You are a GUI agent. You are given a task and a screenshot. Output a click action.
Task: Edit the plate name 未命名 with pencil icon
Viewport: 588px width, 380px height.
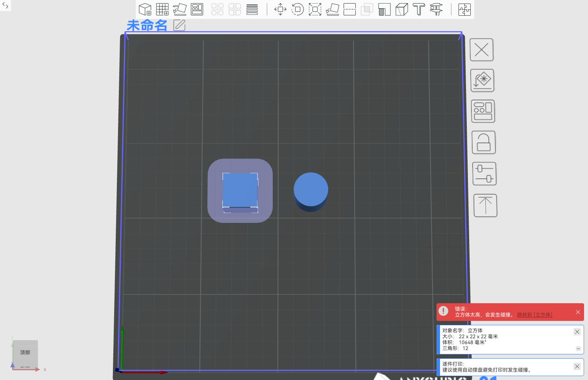coord(179,25)
